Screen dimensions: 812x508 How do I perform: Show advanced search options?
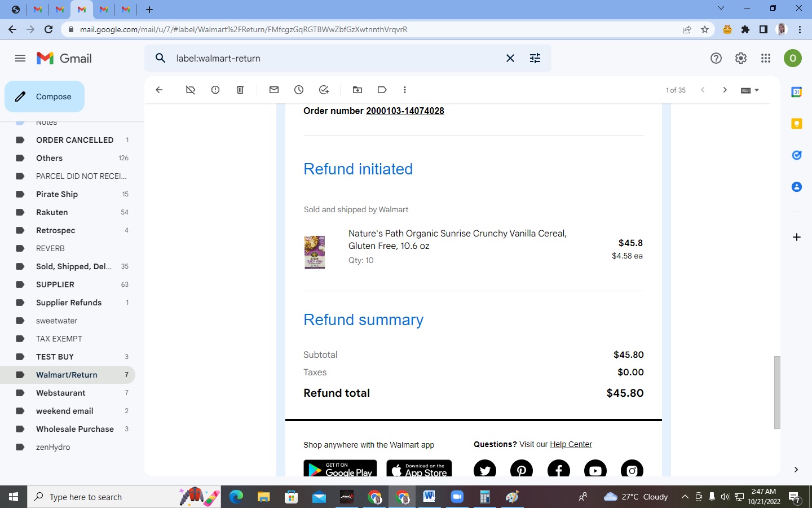tap(535, 58)
